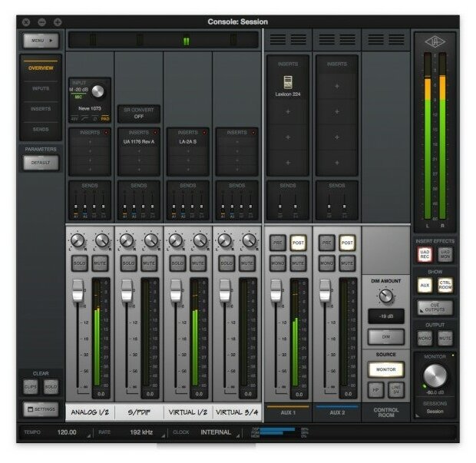The image size is (476, 463).
Task: Toggle UAD REC insert effects
Action: click(x=425, y=254)
